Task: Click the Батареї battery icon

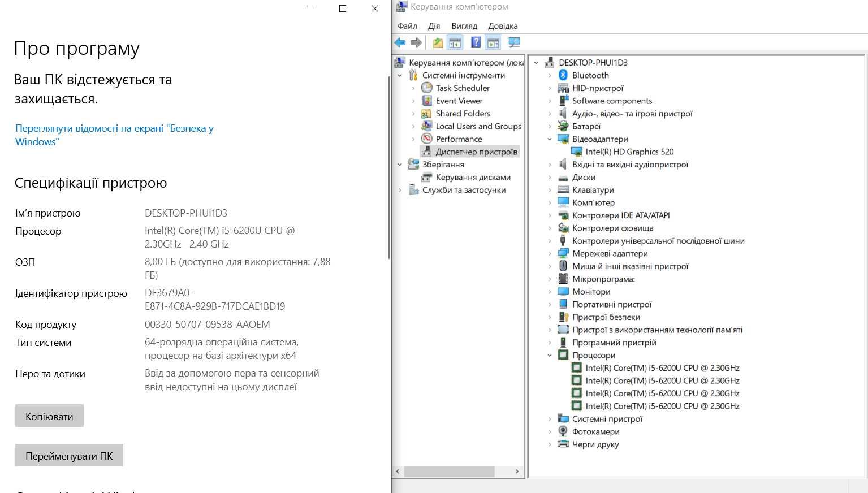Action: click(x=563, y=126)
